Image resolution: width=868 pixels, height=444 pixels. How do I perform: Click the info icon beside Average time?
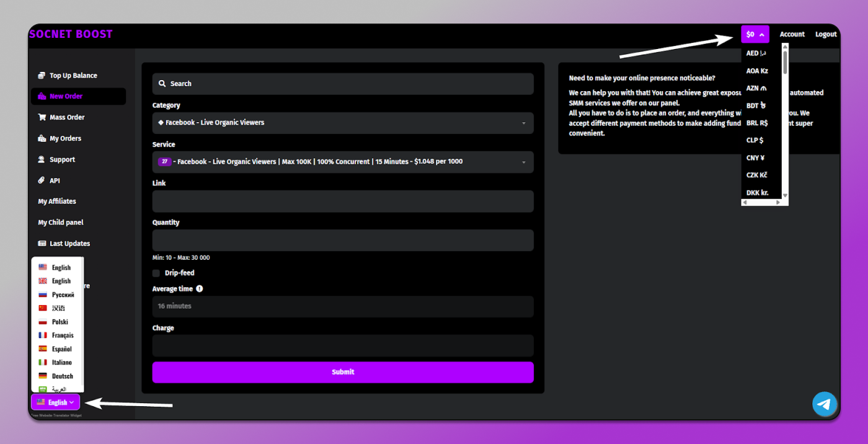(200, 289)
